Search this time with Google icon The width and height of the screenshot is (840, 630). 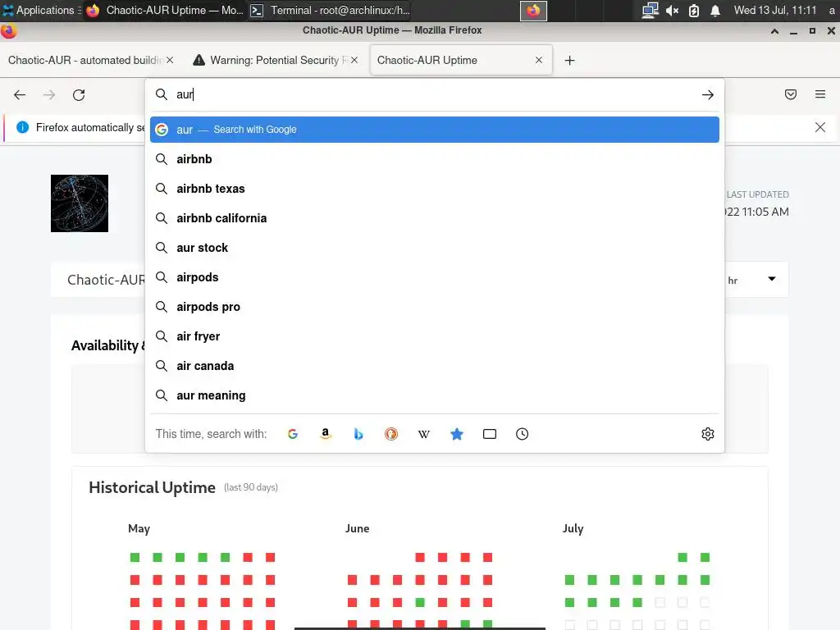pyautogui.click(x=293, y=434)
